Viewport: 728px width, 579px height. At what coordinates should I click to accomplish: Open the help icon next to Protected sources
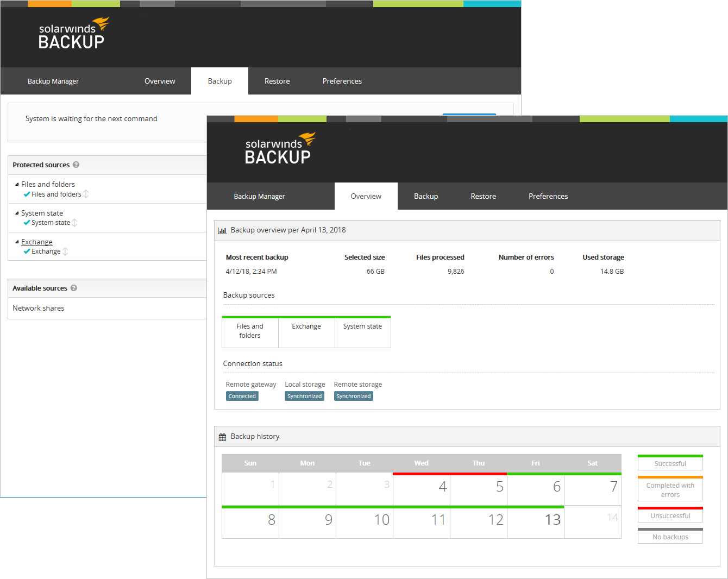click(x=76, y=165)
